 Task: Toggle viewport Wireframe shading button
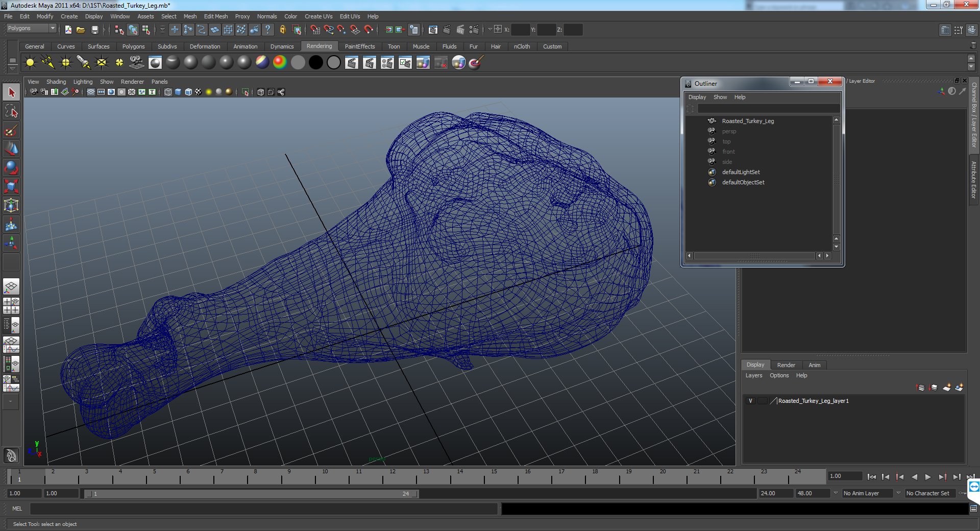click(x=168, y=92)
